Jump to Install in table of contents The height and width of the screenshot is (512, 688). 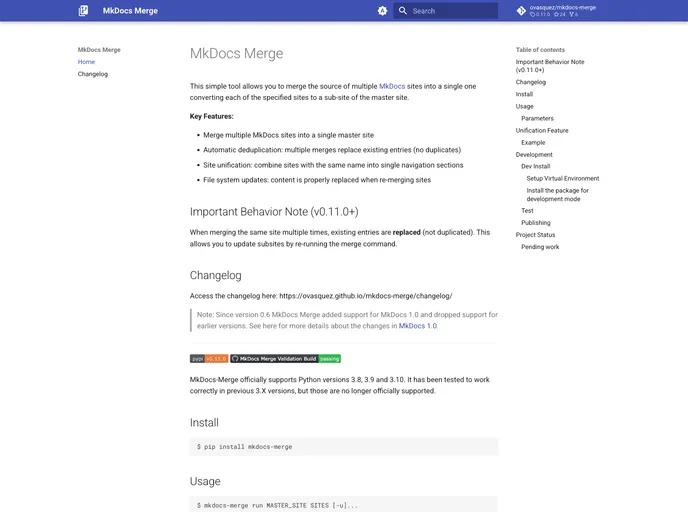(x=524, y=94)
